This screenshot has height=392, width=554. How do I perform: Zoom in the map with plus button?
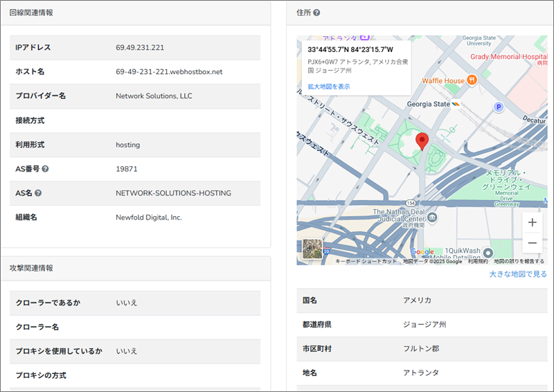532,222
